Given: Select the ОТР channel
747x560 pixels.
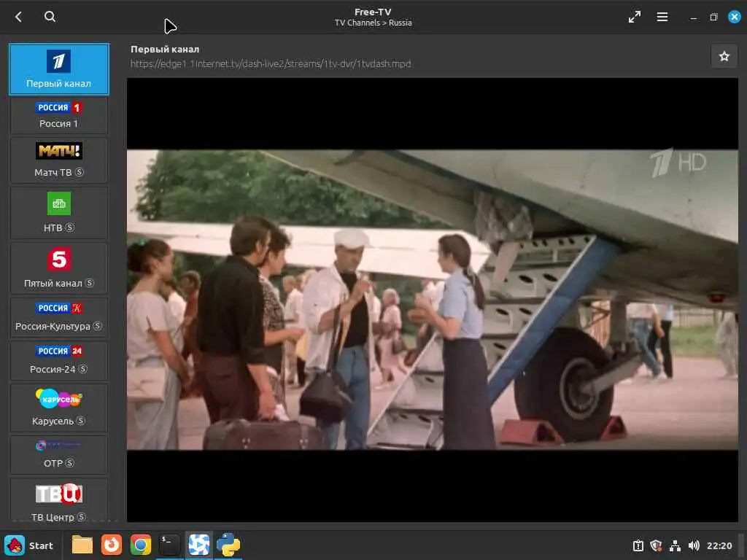Looking at the screenshot, I should tap(59, 455).
